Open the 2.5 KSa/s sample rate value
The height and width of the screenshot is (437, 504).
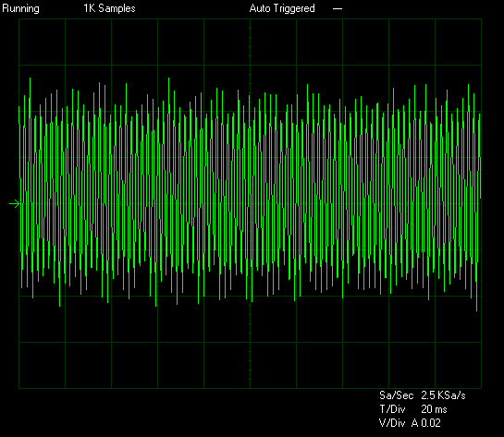(x=443, y=395)
